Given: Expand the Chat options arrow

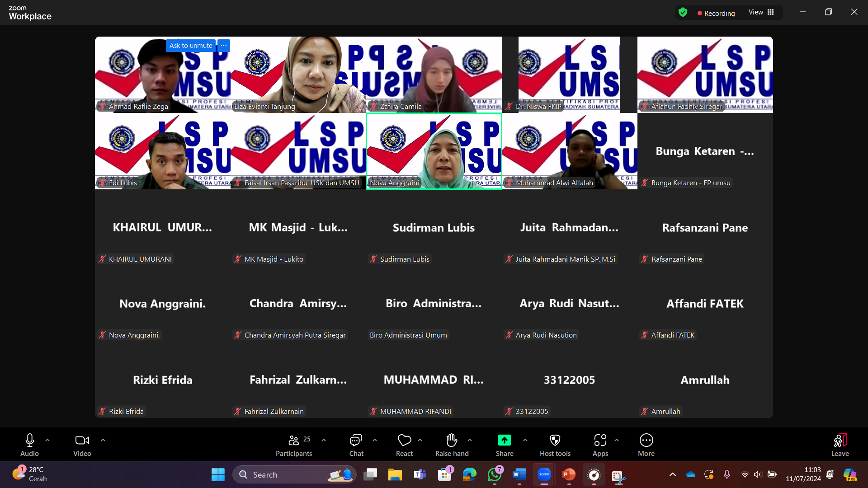Looking at the screenshot, I should 375,440.
